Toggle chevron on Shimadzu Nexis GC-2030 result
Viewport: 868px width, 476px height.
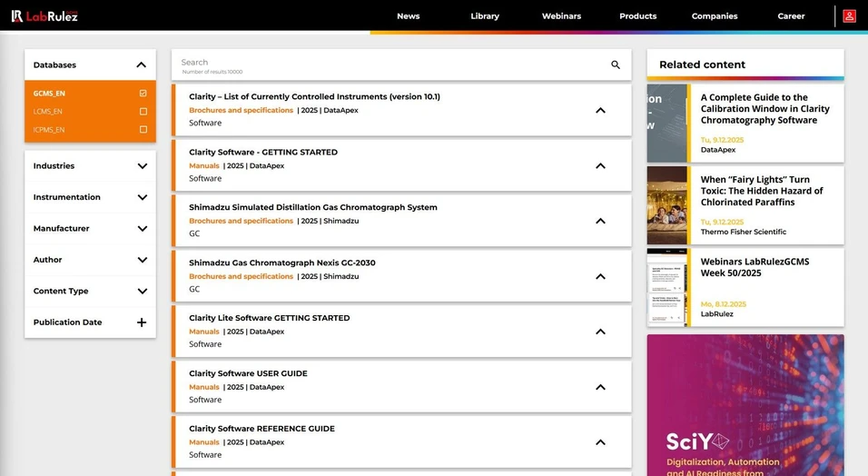click(x=600, y=276)
